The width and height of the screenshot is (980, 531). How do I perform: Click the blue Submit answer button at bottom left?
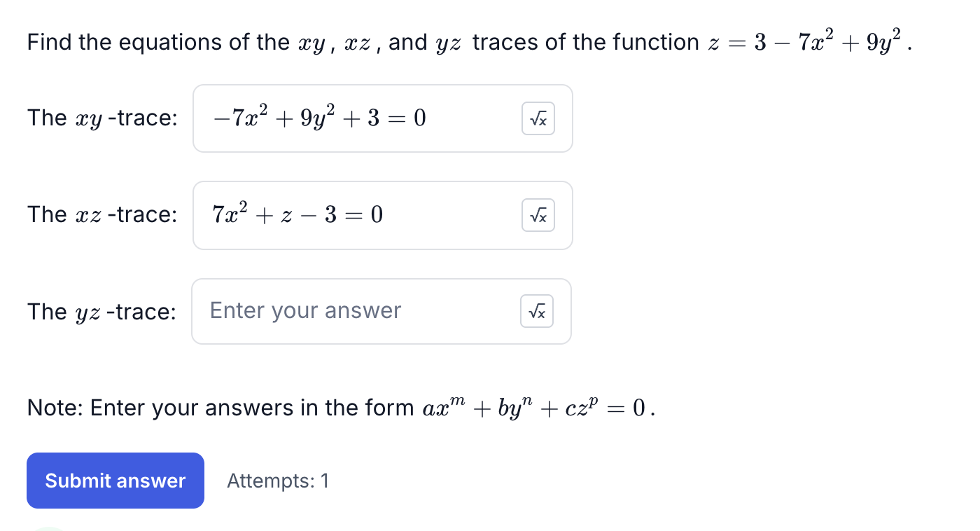tap(115, 481)
